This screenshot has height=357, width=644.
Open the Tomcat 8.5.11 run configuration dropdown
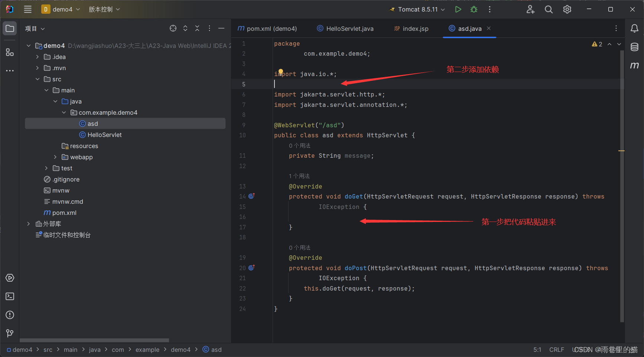click(443, 9)
